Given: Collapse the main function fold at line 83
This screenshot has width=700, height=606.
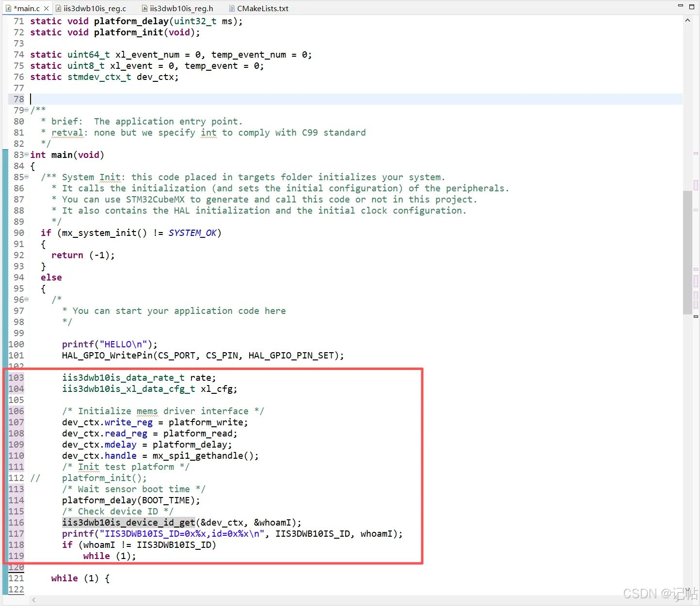Looking at the screenshot, I should click(26, 155).
